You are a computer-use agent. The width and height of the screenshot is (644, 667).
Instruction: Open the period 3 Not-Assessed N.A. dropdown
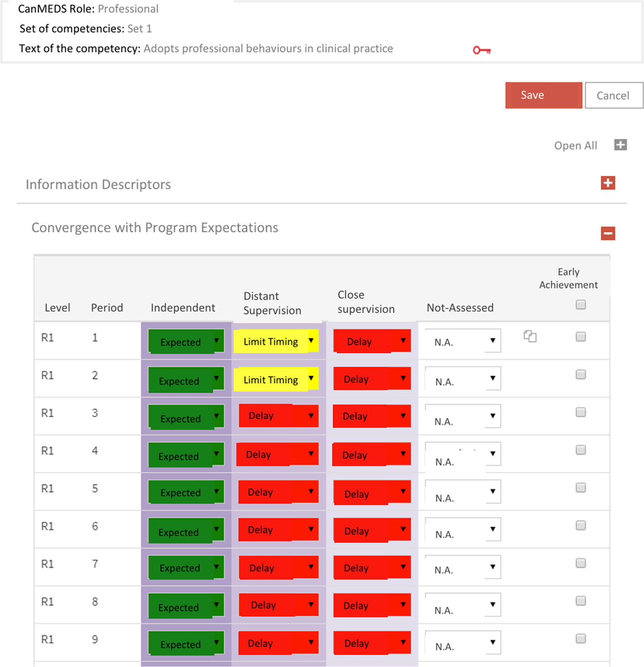(x=463, y=416)
